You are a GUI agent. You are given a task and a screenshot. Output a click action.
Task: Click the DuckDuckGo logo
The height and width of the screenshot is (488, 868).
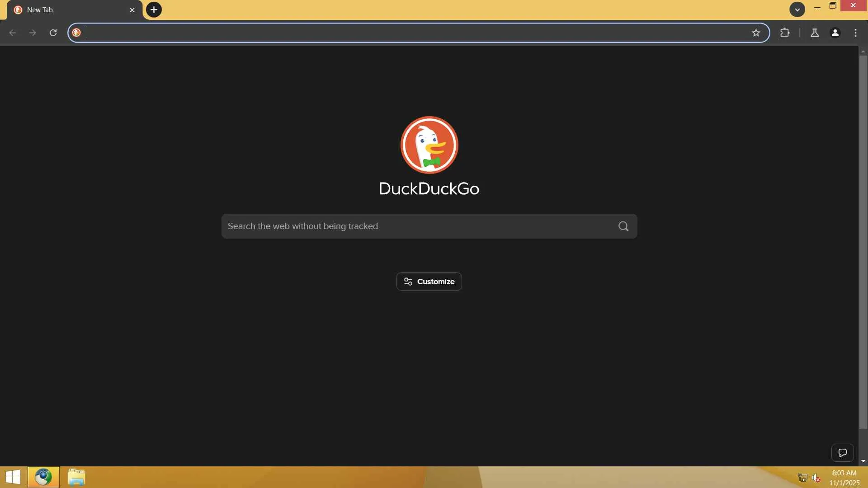coord(429,145)
